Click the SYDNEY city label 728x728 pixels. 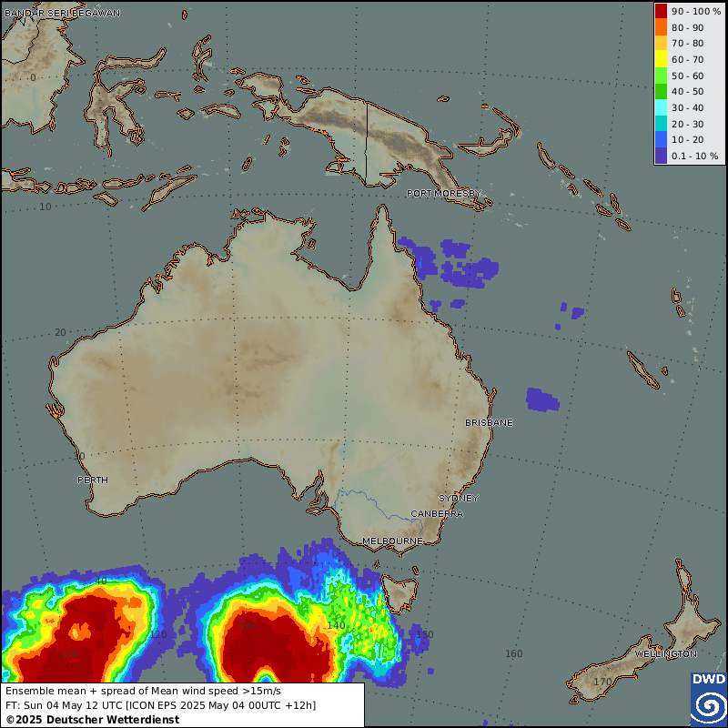point(459,498)
